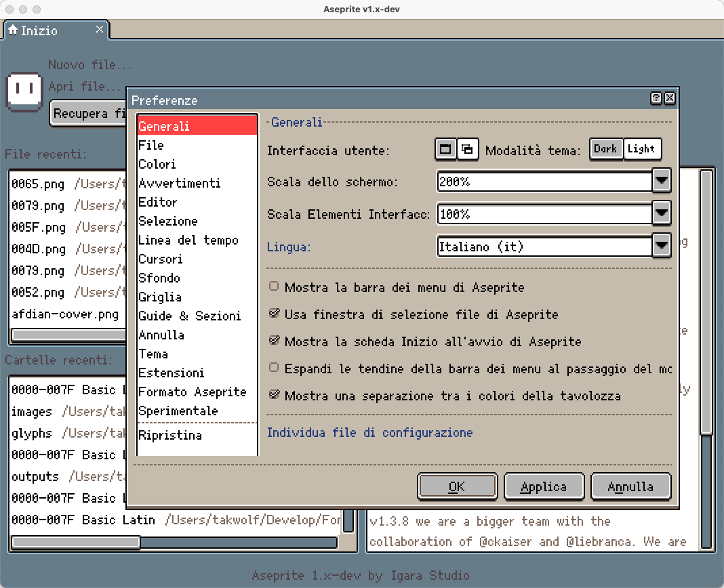Open recent file 004D.png
This screenshot has width=724, height=588.
pyautogui.click(x=68, y=249)
